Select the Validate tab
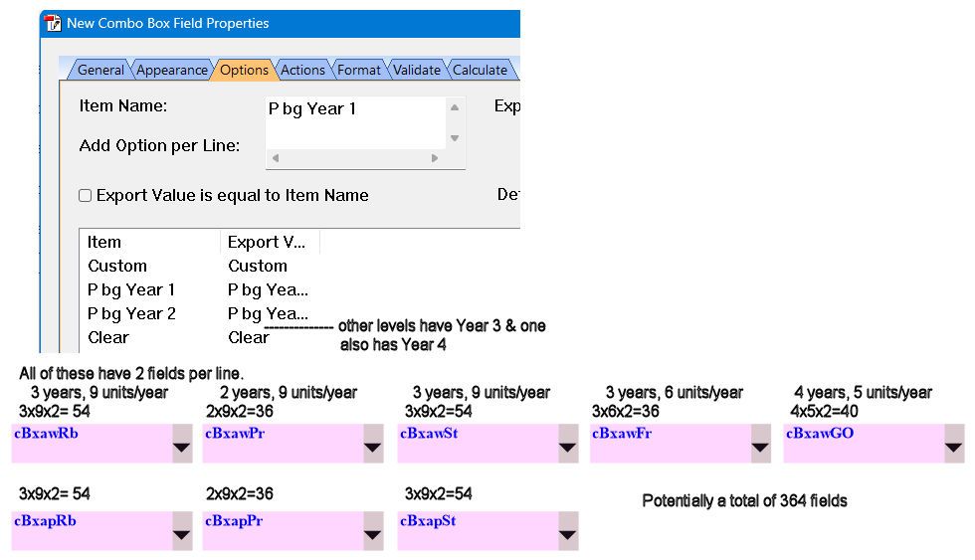 416,70
